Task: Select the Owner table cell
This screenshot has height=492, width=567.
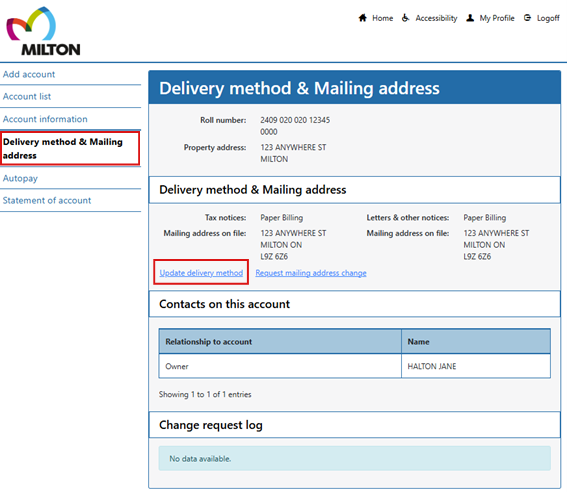Action: click(280, 366)
